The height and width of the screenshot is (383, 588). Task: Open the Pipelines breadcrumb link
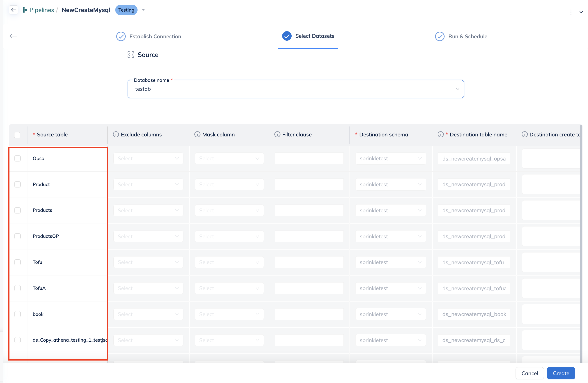[41, 10]
